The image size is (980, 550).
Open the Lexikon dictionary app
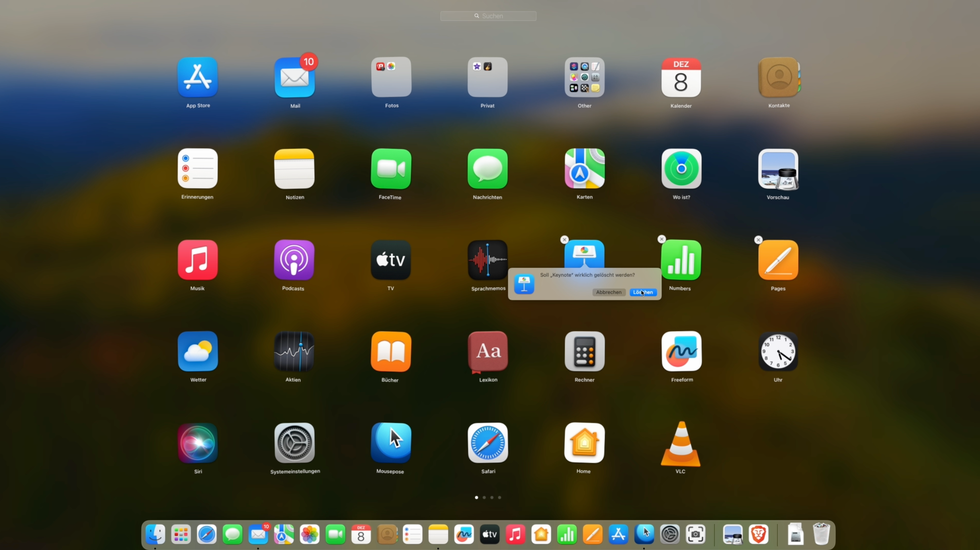(x=488, y=351)
